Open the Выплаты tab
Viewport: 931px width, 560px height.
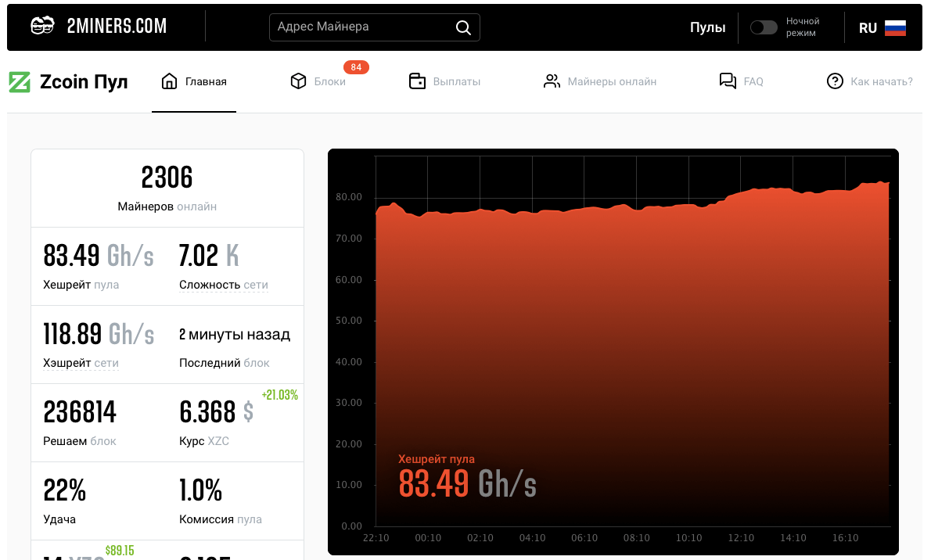457,81
